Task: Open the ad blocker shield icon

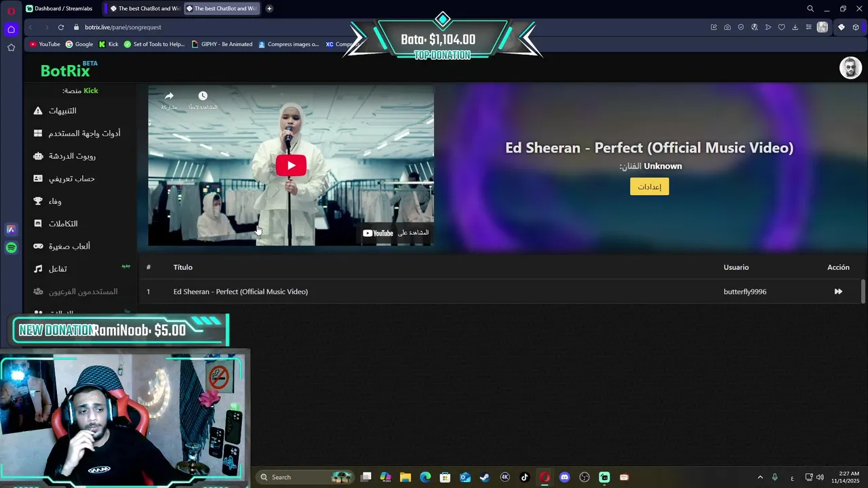Action: tap(741, 27)
